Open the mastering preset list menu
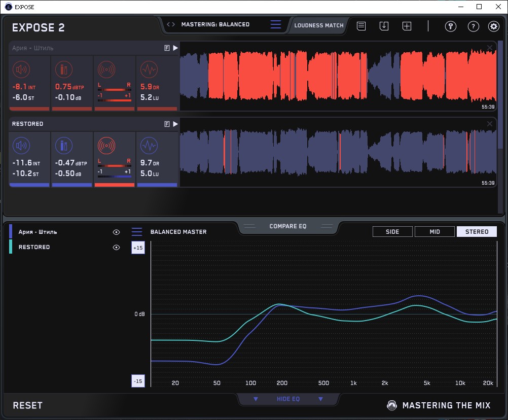Screen dimensions: 508x420 275,24
